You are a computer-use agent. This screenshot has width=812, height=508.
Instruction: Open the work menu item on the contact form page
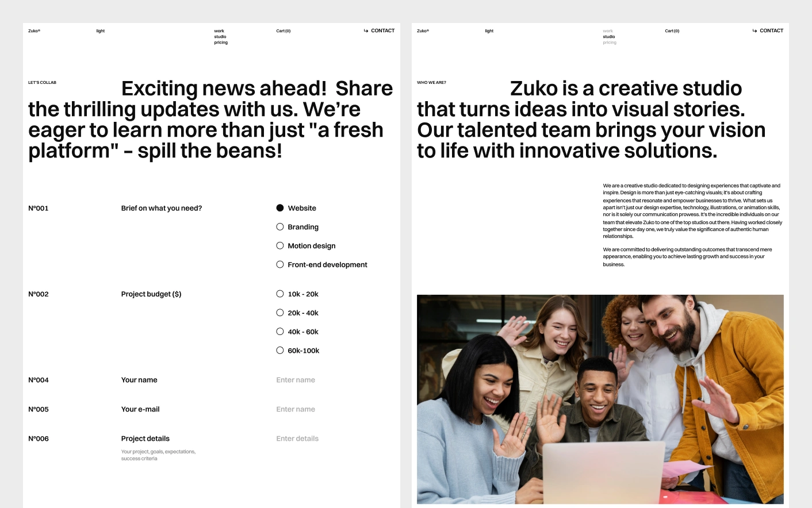[x=219, y=31]
